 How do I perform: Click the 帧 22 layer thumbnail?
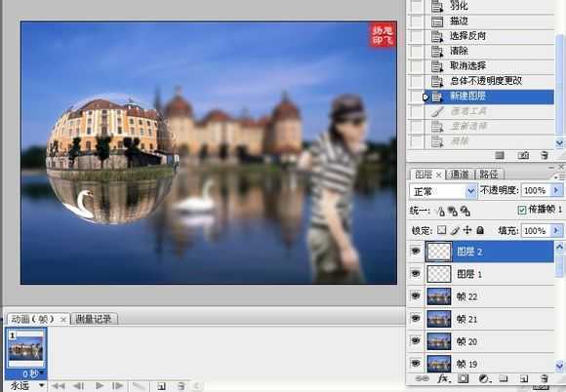(x=438, y=296)
